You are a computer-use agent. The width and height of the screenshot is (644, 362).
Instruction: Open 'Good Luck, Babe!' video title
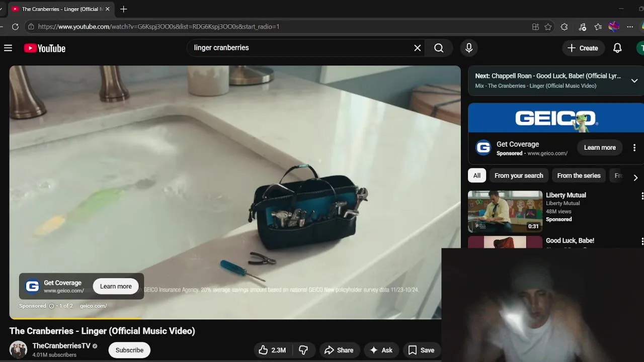click(570, 240)
